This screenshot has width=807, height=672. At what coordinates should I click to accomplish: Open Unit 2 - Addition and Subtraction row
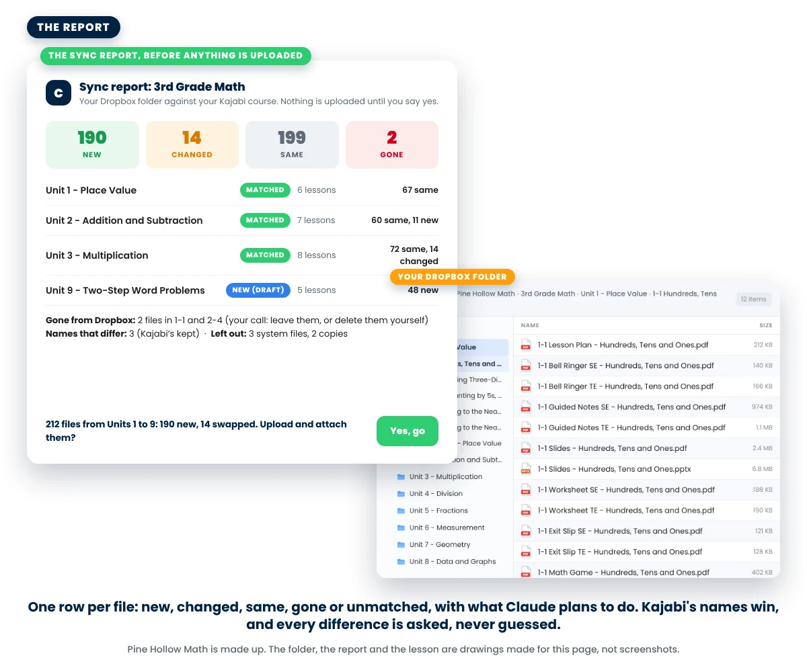(x=242, y=220)
